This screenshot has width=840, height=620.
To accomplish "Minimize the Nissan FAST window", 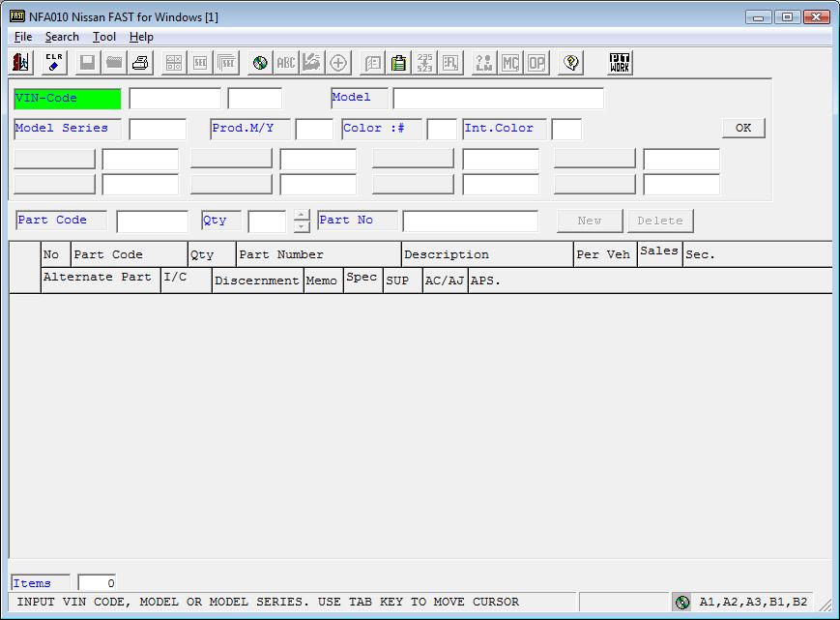I will click(759, 17).
